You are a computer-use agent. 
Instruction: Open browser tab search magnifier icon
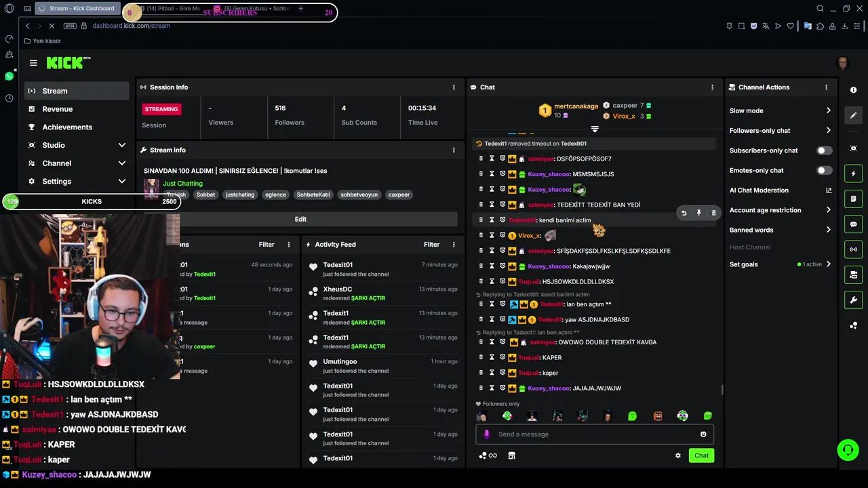[820, 9]
